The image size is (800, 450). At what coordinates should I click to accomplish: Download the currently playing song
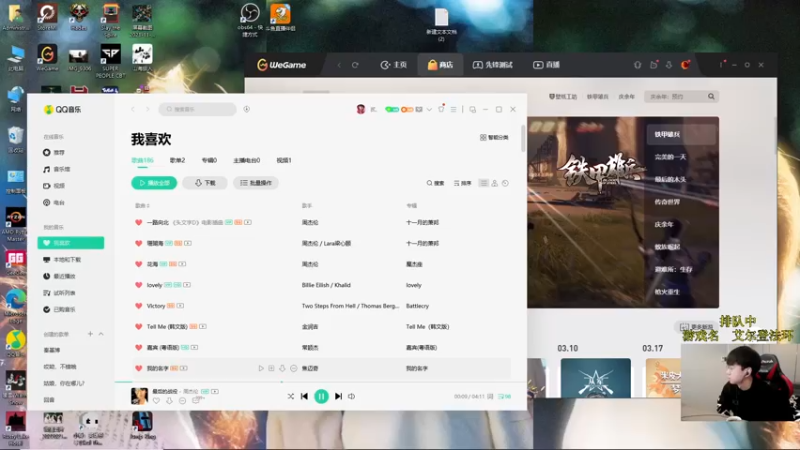(169, 401)
